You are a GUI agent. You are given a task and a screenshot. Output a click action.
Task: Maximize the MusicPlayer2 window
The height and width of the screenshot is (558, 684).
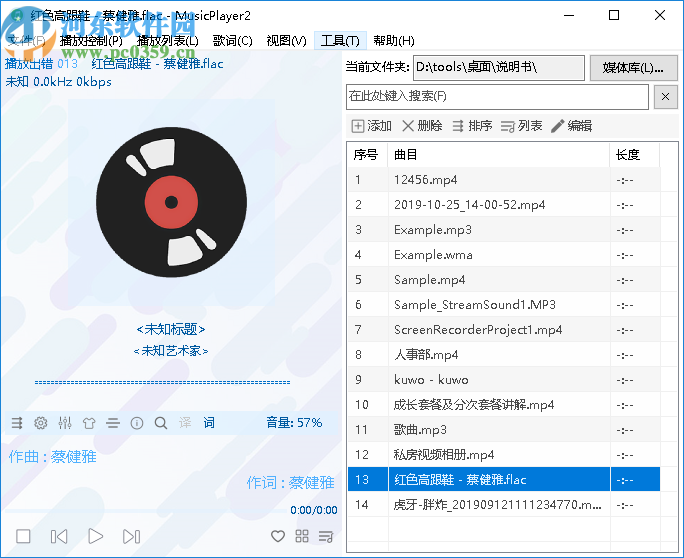(x=614, y=15)
